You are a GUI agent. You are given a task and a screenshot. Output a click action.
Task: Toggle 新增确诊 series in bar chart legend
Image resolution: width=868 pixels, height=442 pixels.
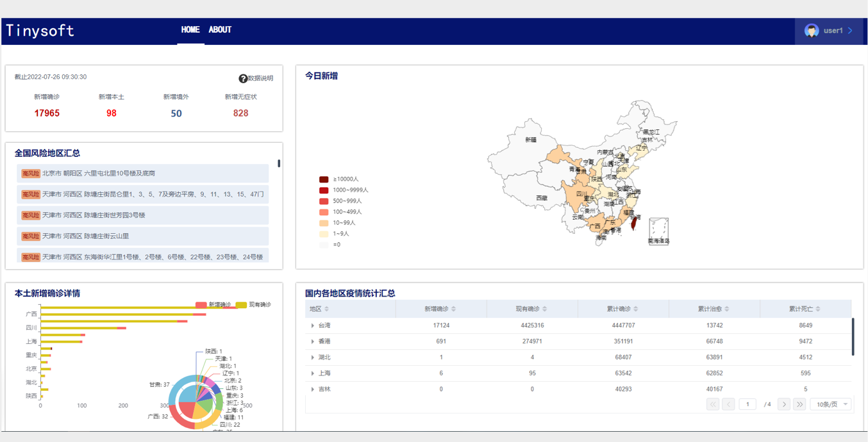201,305
